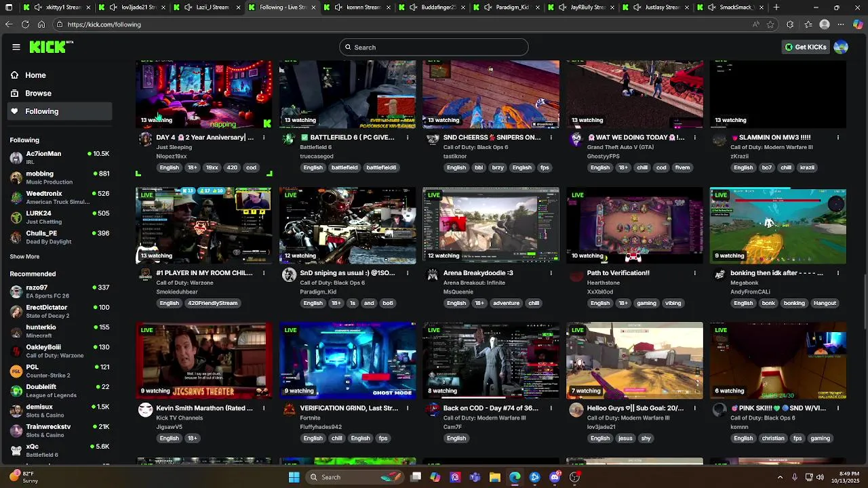Click the jesus tag on lov3jade21 stream
Viewport: 868px width, 488px height.
click(x=625, y=439)
